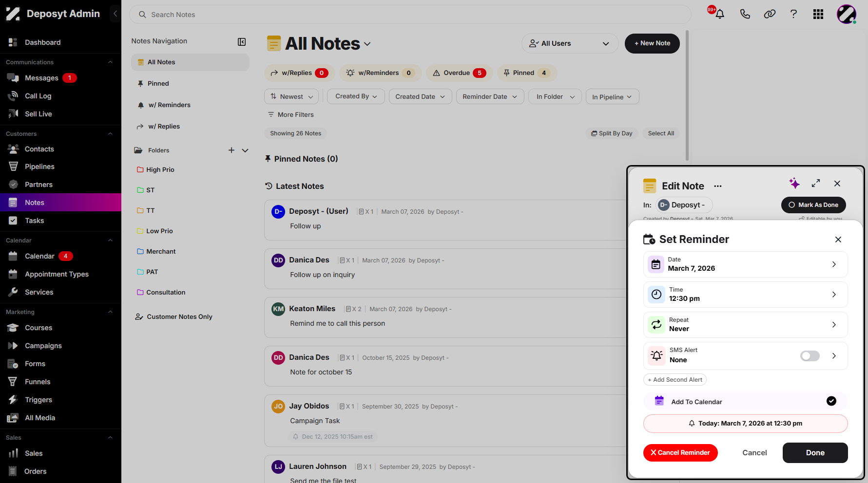Screen dimensions: 868x483
Task: Open the user profile avatar
Action: click(x=847, y=14)
